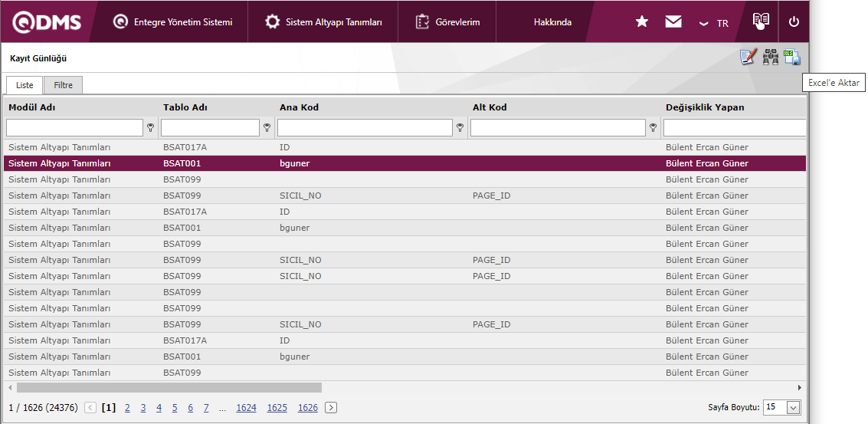Viewport: 868px width, 424px height.
Task: Open favorites with the star icon
Action: tap(642, 22)
